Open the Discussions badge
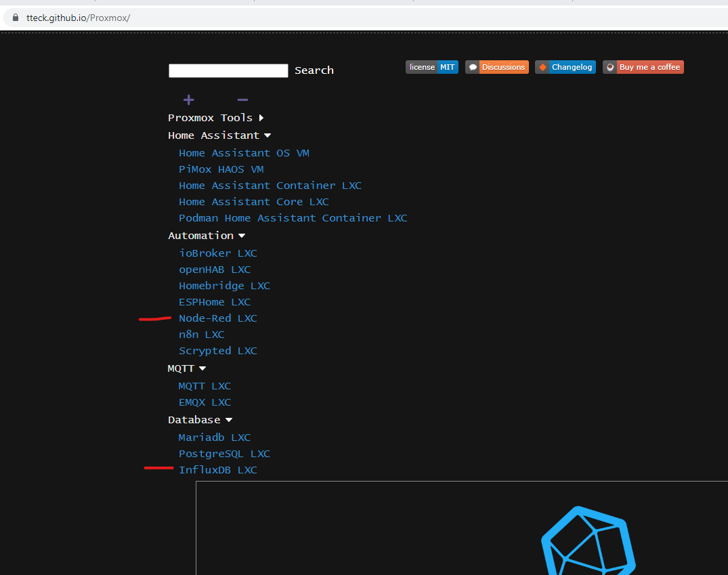Viewport: 728px width, 575px height. tap(497, 67)
